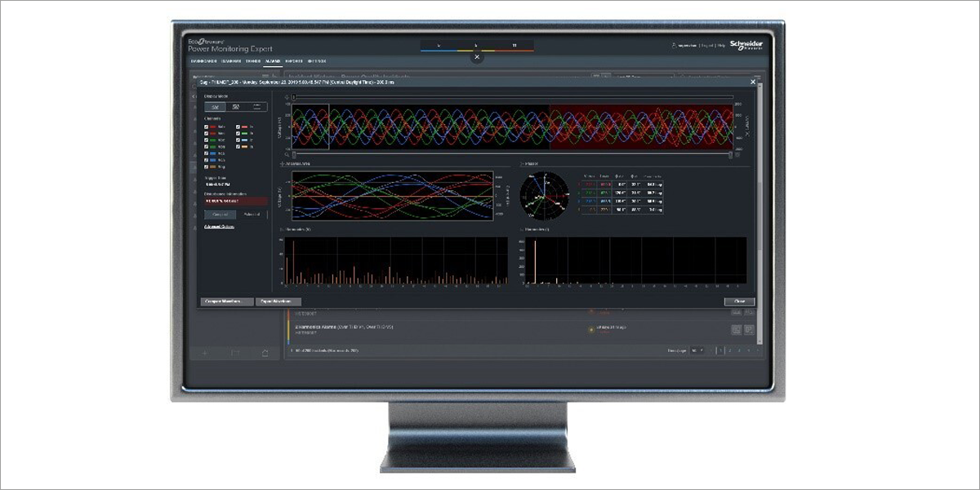Screen dimensions: 980x490
Task: Select the middle Display Mode icon
Action: point(236,107)
